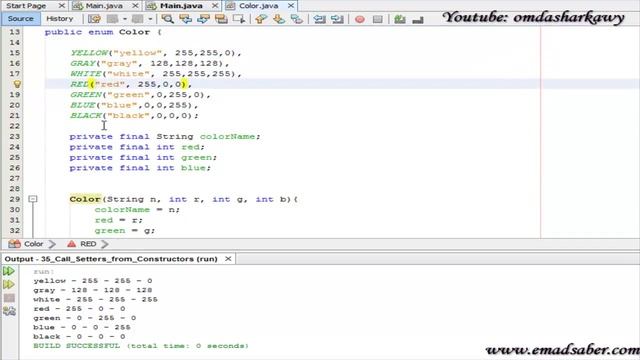Click output line 'yellow - 255 - 255 - 0'
The height and width of the screenshot is (360, 640).
click(93, 281)
